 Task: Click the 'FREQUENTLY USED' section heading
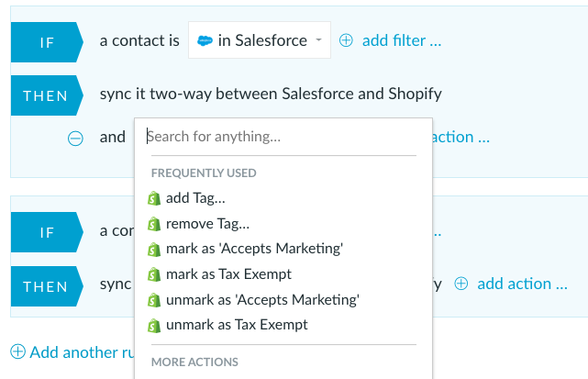tap(204, 173)
